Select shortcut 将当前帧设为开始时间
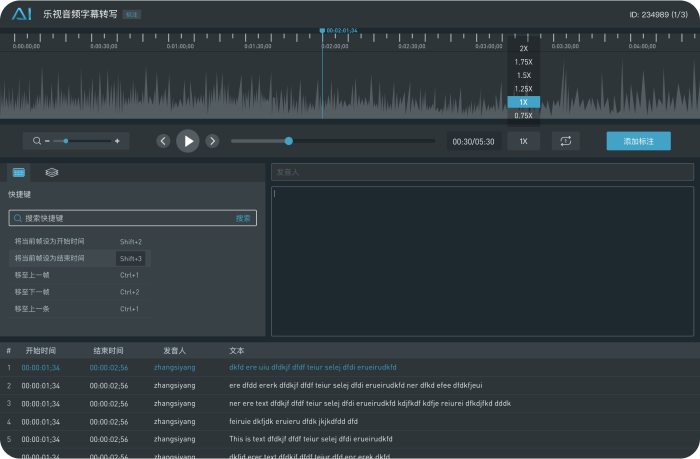This screenshot has width=700, height=459. [x=79, y=242]
